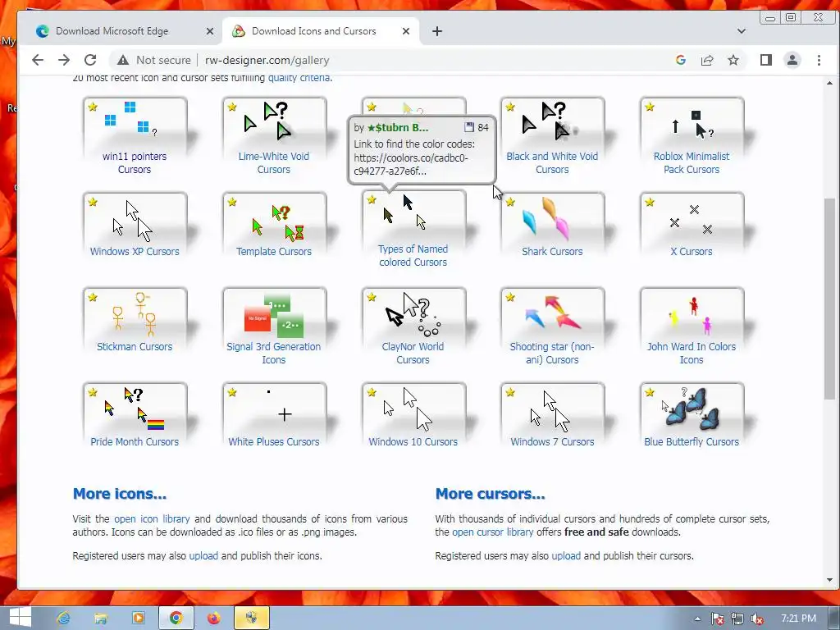Click the muted volume tray icon
Image resolution: width=840 pixels, height=630 pixels.
757,619
